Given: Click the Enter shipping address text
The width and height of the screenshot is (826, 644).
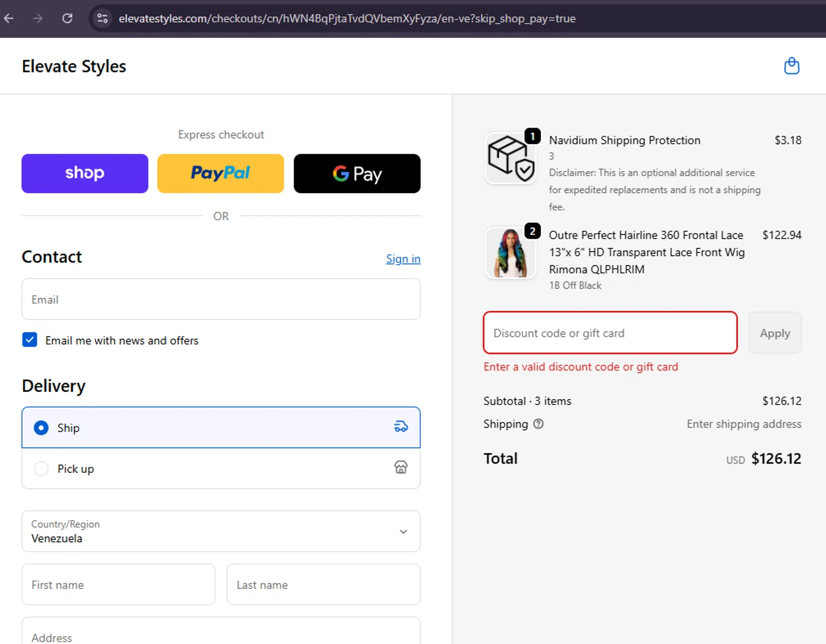Looking at the screenshot, I should coord(744,424).
